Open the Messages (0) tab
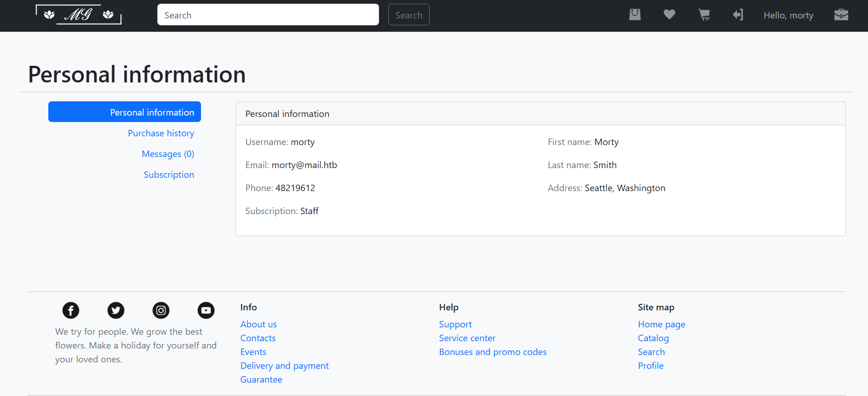 (x=168, y=154)
